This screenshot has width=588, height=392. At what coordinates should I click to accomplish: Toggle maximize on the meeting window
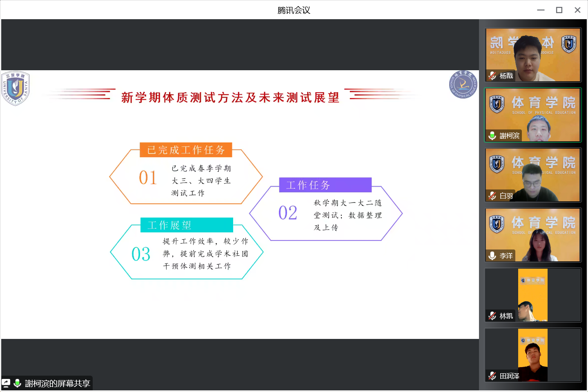pyautogui.click(x=559, y=10)
